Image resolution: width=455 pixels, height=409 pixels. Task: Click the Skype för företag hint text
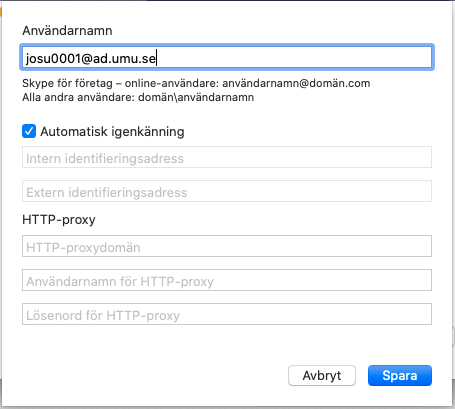(196, 83)
